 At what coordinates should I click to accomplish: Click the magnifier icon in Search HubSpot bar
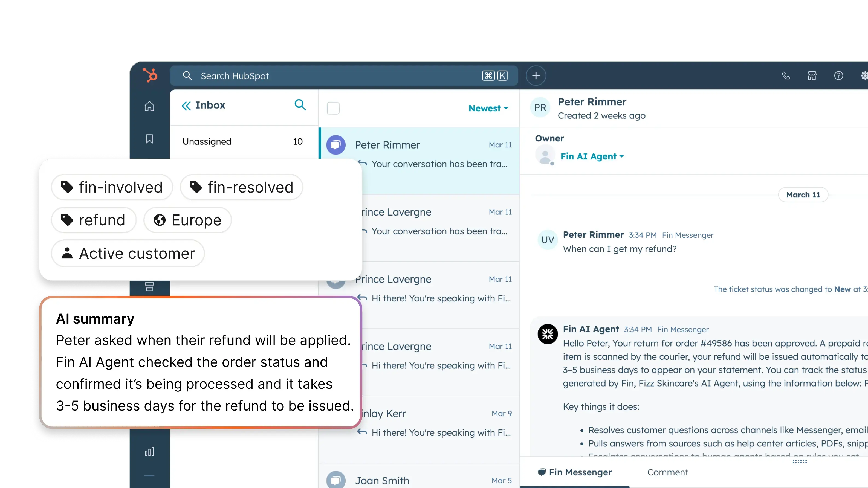(187, 75)
